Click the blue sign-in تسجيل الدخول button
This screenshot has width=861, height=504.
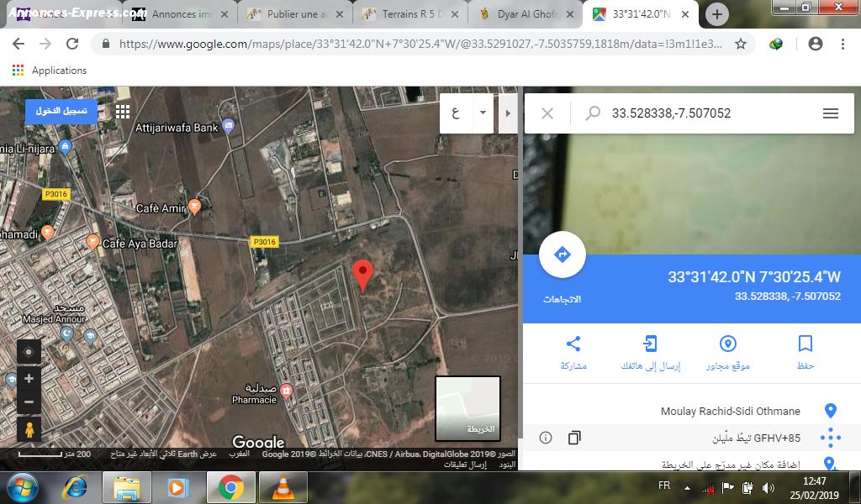point(61,112)
